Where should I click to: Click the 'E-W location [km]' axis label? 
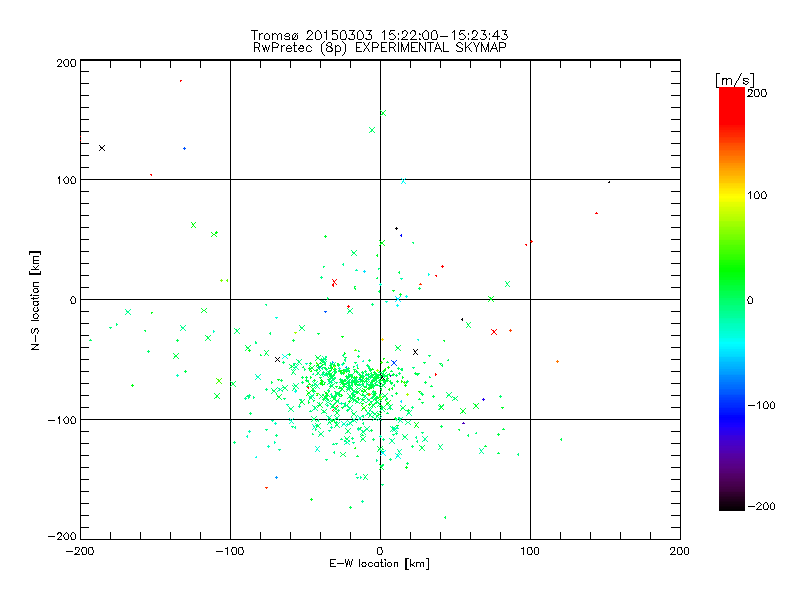379,564
